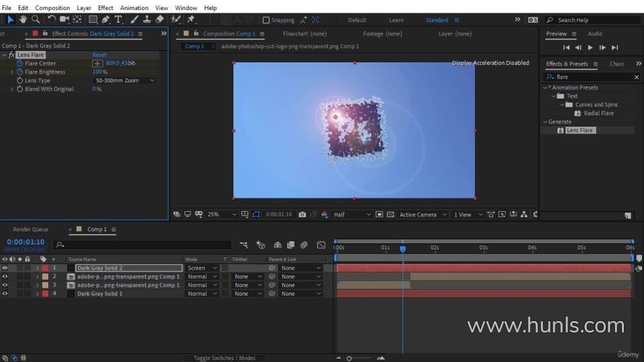The width and height of the screenshot is (644, 362).
Task: Open the Composition Mini-Flowchart icon
Action: 244,245
